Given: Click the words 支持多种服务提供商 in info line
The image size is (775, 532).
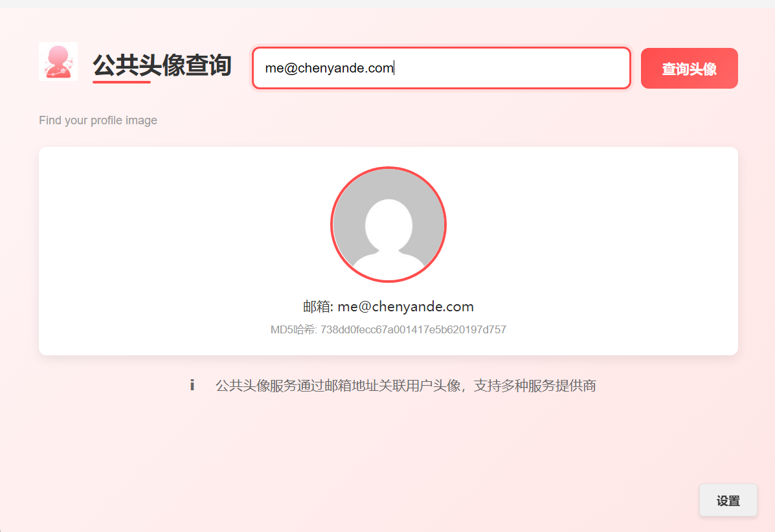Looking at the screenshot, I should (535, 385).
